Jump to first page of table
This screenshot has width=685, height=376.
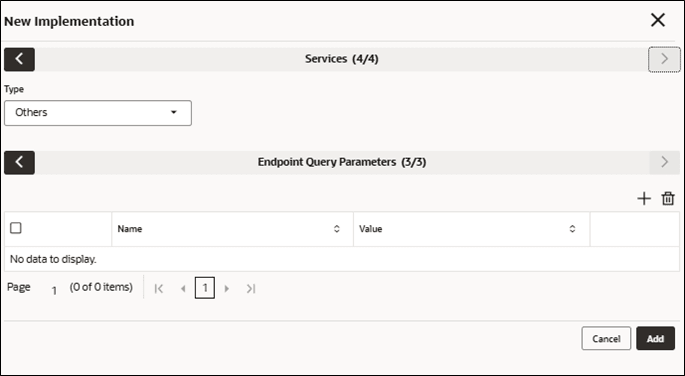(x=159, y=289)
